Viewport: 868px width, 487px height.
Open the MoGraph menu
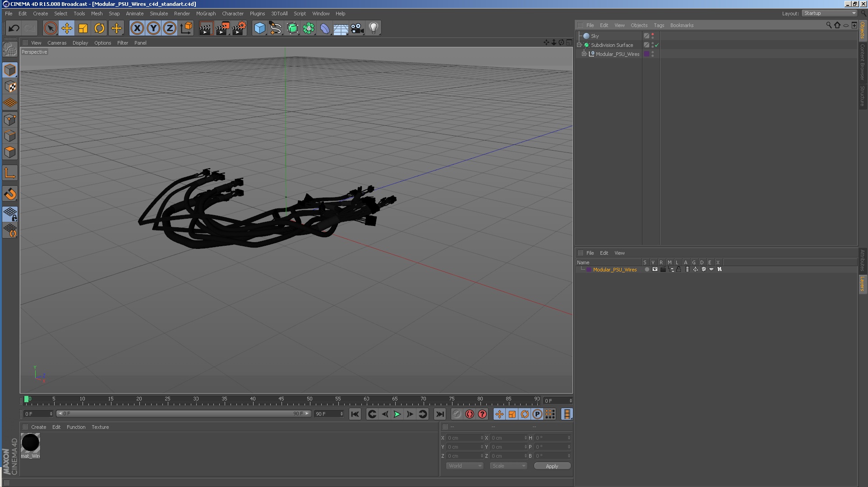click(x=206, y=14)
